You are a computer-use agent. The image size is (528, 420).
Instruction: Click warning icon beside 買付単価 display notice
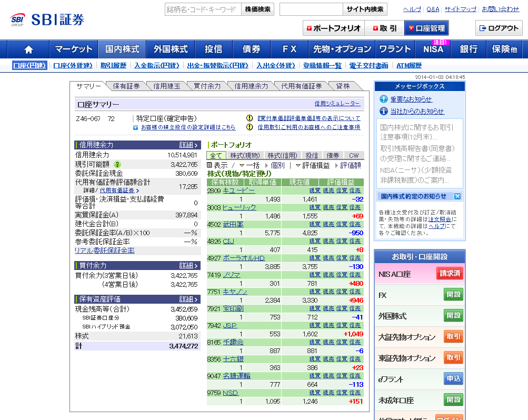250,118
